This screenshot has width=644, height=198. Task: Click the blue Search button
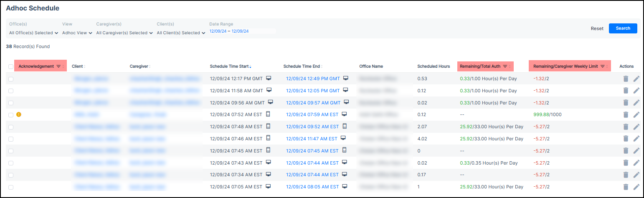[623, 28]
